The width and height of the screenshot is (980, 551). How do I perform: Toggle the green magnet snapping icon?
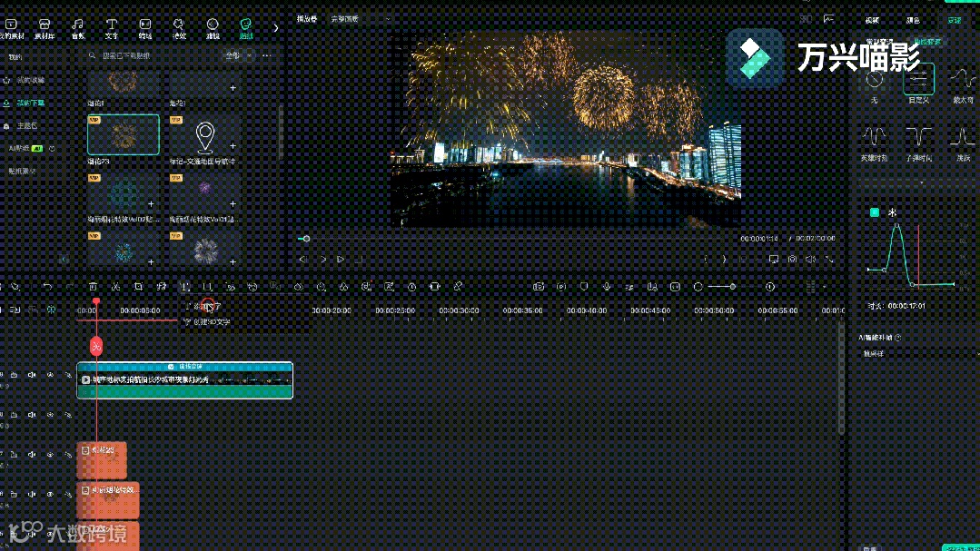tap(51, 310)
